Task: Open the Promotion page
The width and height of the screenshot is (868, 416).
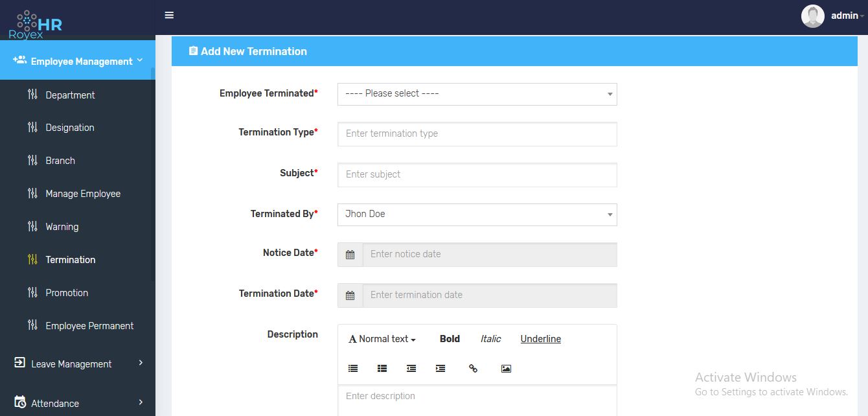Action: 67,292
